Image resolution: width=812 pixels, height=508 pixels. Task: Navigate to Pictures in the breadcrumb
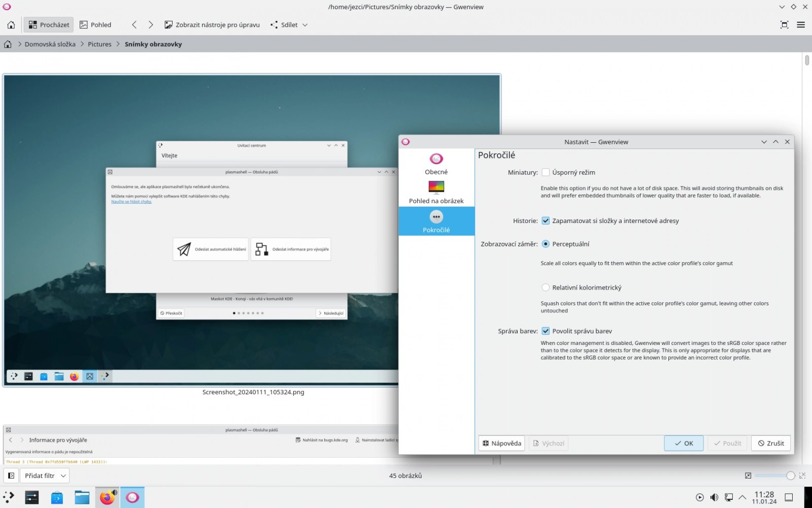pyautogui.click(x=99, y=44)
